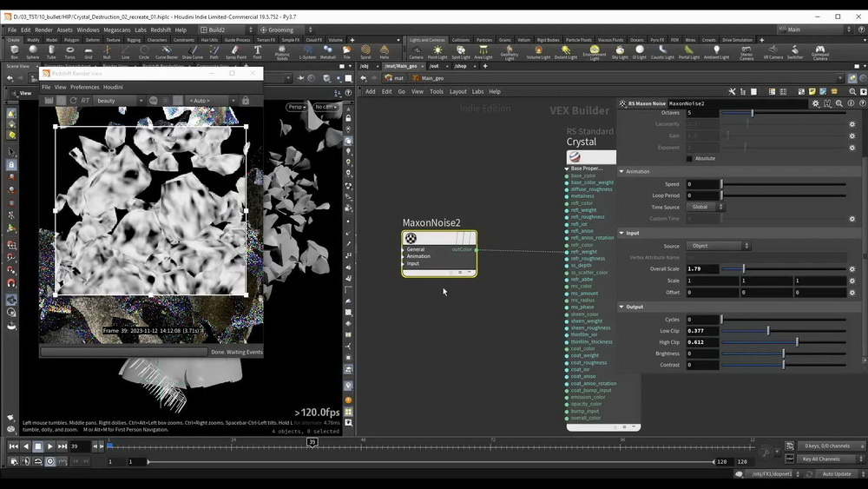The height and width of the screenshot is (489, 868).
Task: Toggle the sticky note icon in network toolbar
Action: click(x=812, y=91)
